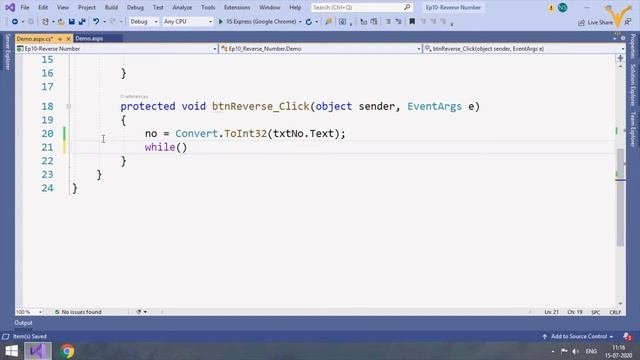
Task: Open the btnReverse_Click member dropdown
Action: (x=524, y=49)
